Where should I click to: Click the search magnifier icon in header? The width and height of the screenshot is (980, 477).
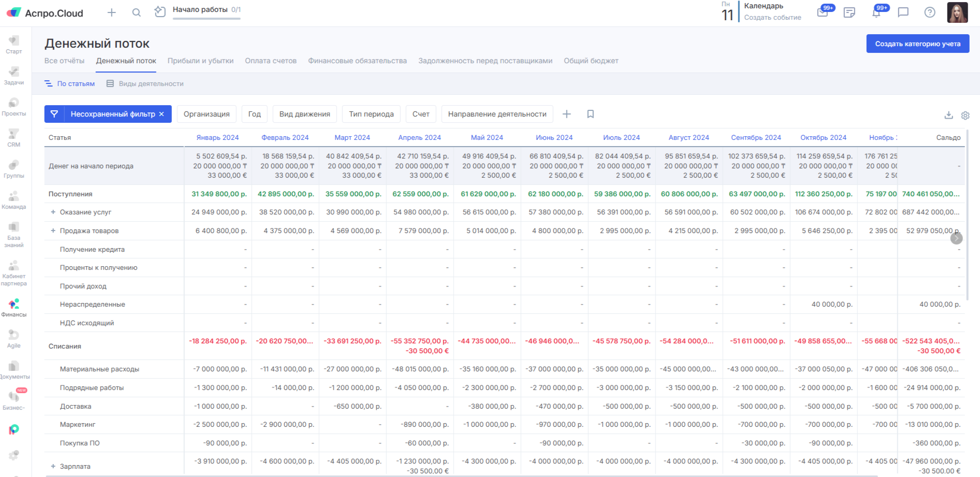[x=136, y=12]
